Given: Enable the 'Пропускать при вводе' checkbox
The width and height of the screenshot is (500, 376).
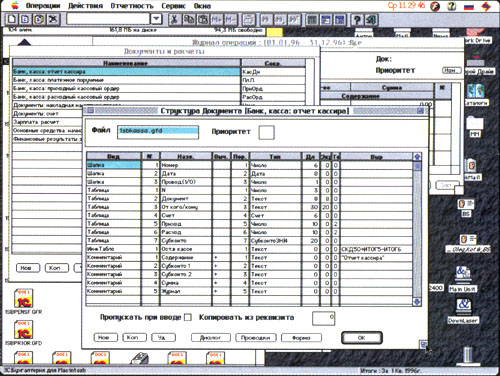Looking at the screenshot, I should click(x=188, y=317).
